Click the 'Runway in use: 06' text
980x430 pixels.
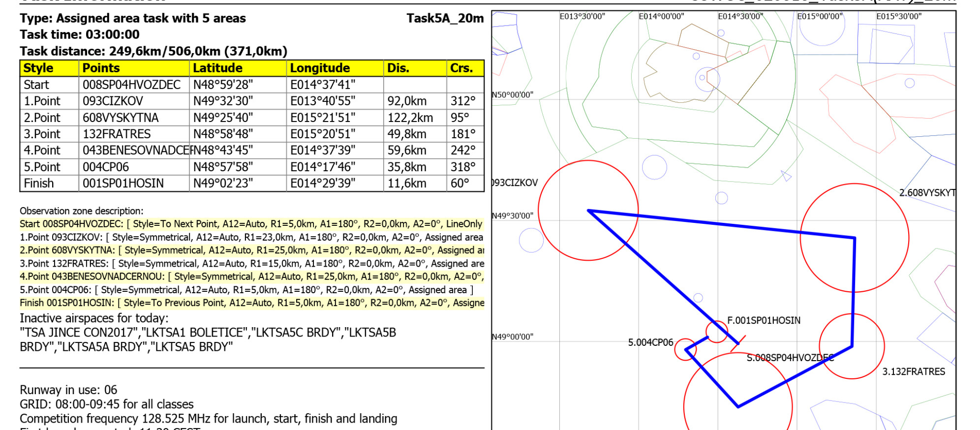click(x=68, y=390)
